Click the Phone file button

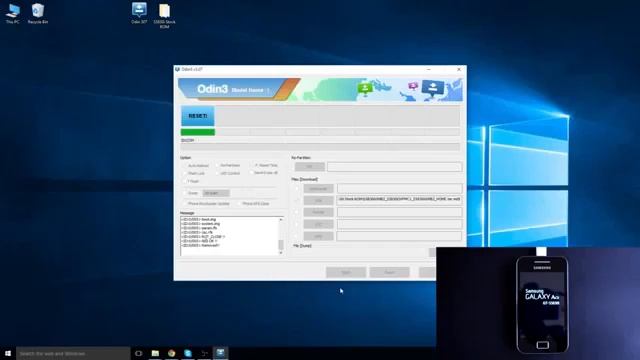[318, 212]
